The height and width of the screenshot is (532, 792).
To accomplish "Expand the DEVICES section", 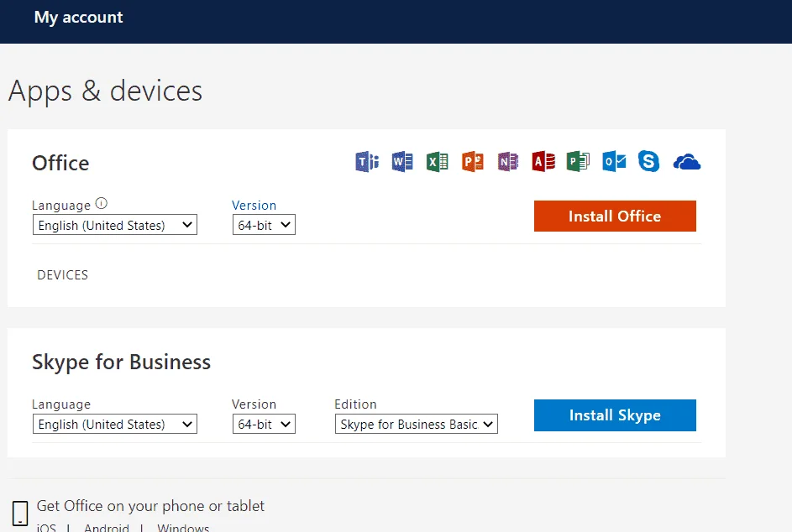I will pyautogui.click(x=63, y=275).
